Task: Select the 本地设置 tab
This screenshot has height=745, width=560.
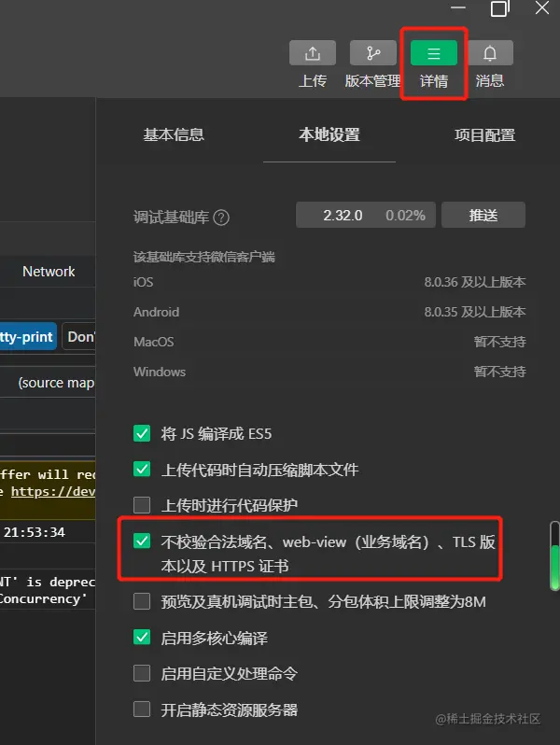Action: [x=329, y=135]
